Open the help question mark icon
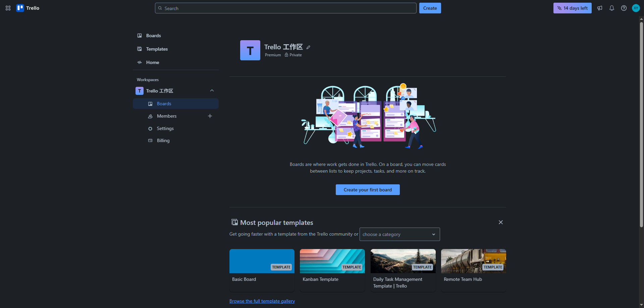 click(624, 8)
